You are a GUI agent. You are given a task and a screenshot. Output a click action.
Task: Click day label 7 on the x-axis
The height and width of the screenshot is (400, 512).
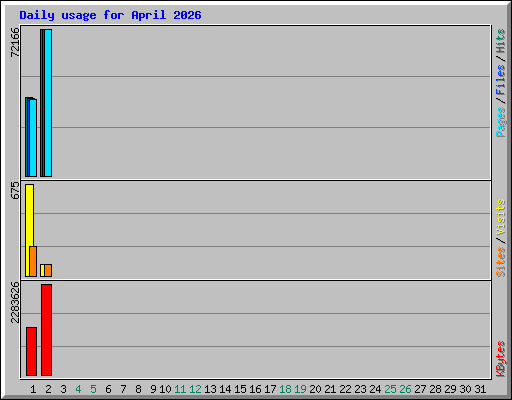tap(123, 389)
